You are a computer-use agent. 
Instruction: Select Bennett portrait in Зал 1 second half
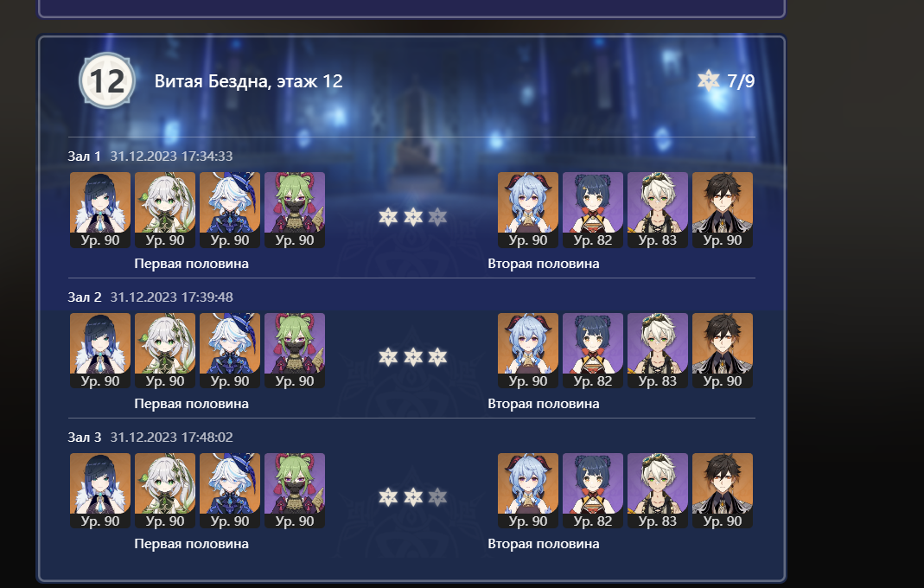pos(658,210)
